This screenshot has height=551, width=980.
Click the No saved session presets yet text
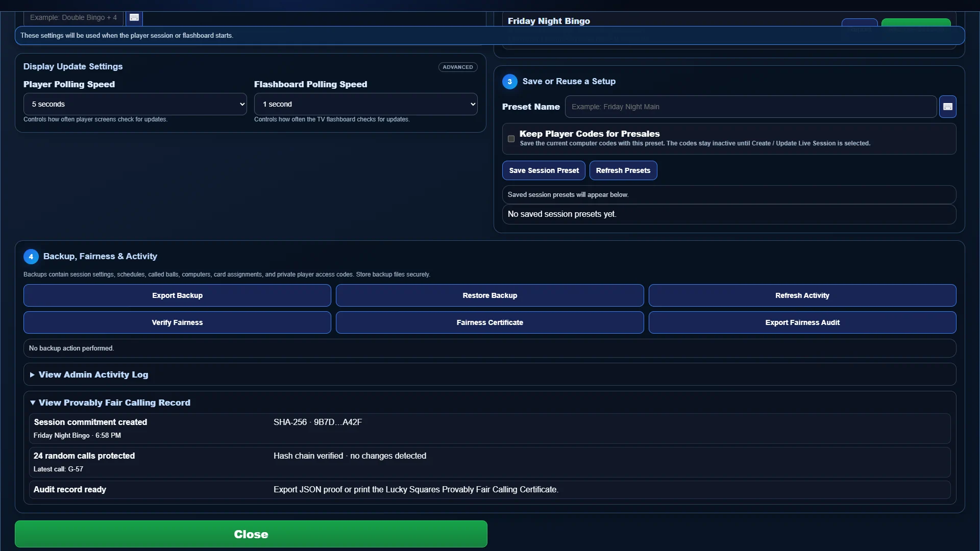(x=562, y=214)
